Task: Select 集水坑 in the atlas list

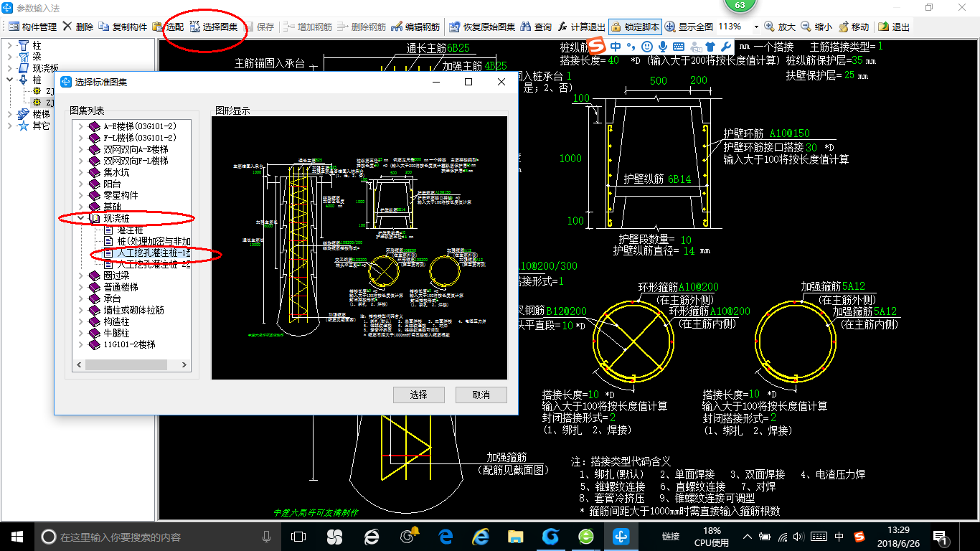Action: [x=116, y=172]
